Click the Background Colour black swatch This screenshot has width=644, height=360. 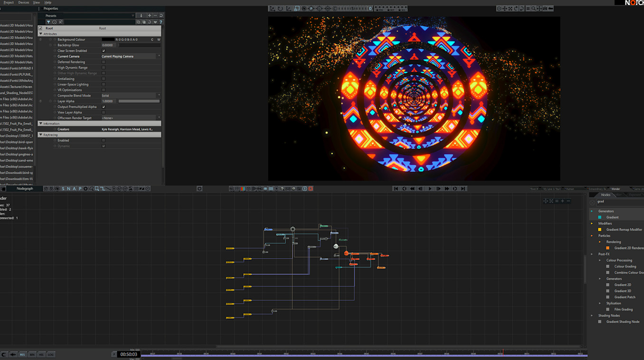tap(108, 40)
